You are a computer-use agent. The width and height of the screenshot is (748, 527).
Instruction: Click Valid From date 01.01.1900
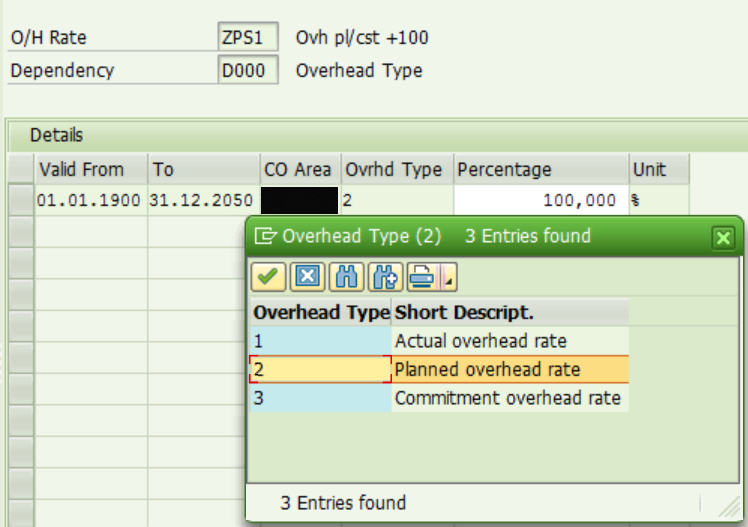tap(89, 200)
